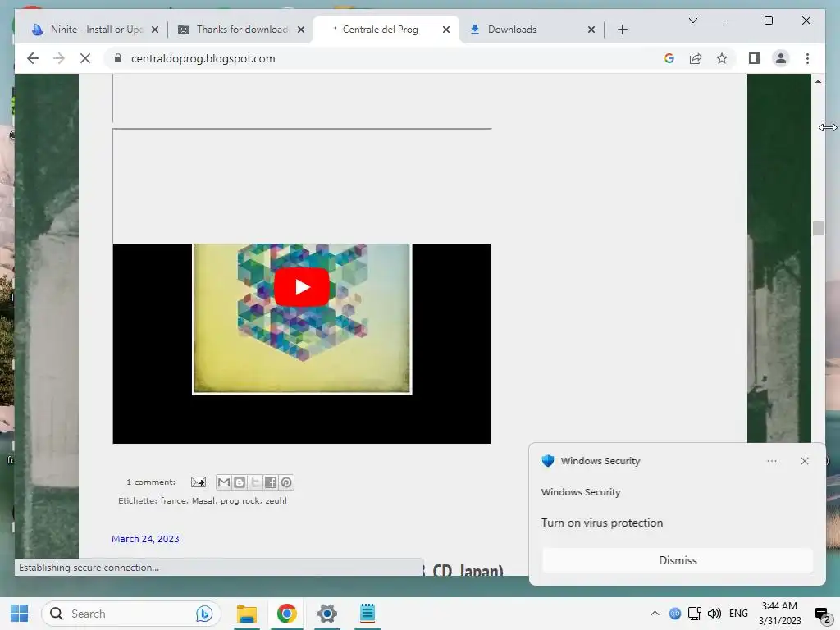Open network status tray icon
Screen dimensions: 840x630
[695, 614]
